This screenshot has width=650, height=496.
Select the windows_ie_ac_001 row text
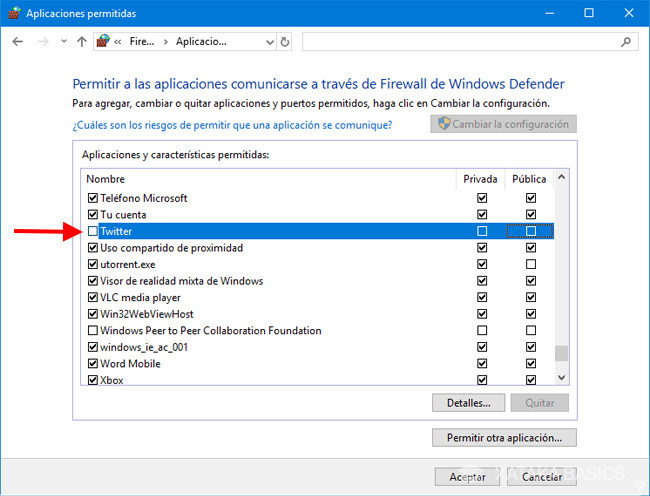click(144, 347)
